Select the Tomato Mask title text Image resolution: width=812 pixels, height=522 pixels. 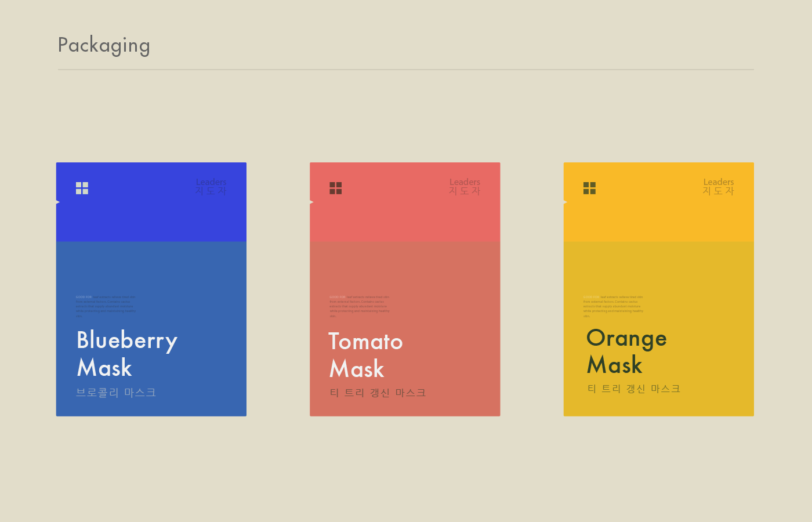tap(365, 355)
